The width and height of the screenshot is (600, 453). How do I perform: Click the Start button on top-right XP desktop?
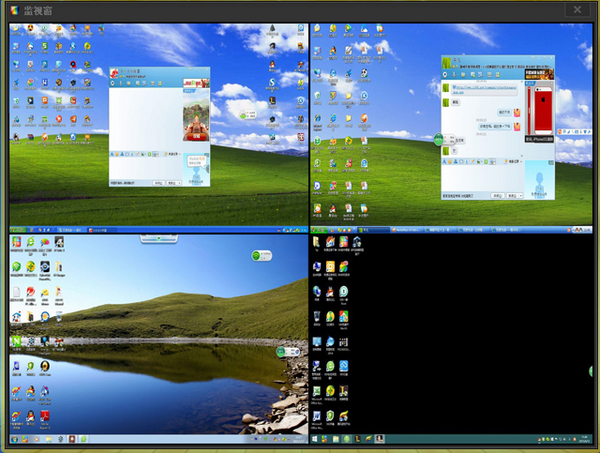tap(319, 230)
